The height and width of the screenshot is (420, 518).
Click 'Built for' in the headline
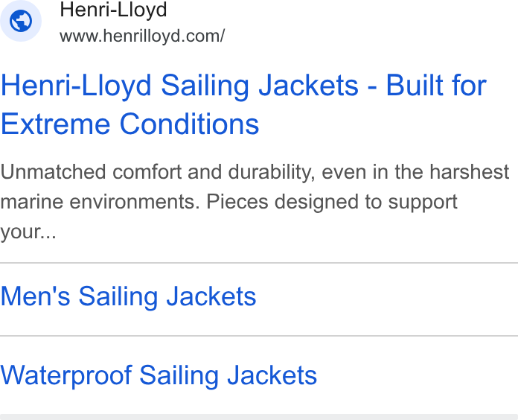[x=436, y=86]
